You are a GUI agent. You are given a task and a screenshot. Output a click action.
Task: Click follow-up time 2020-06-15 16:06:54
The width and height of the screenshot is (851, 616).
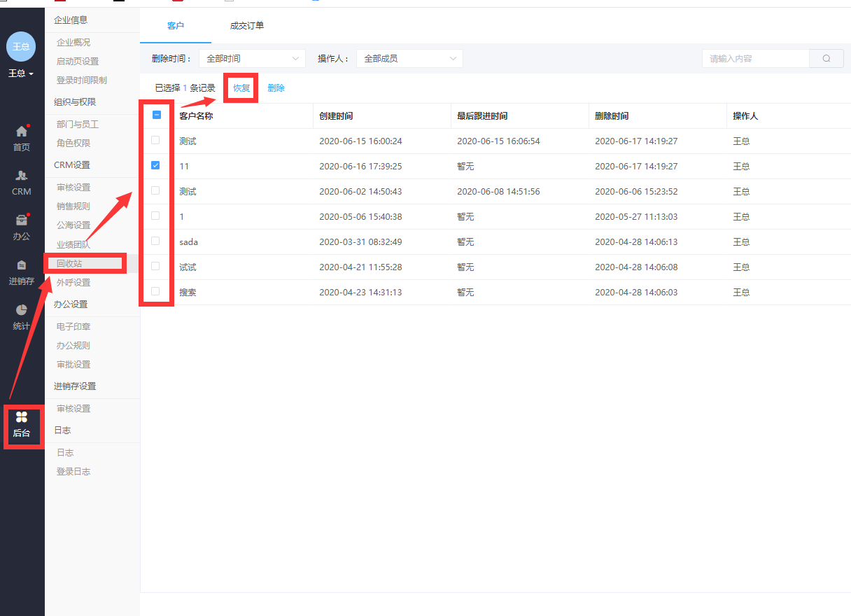point(498,141)
